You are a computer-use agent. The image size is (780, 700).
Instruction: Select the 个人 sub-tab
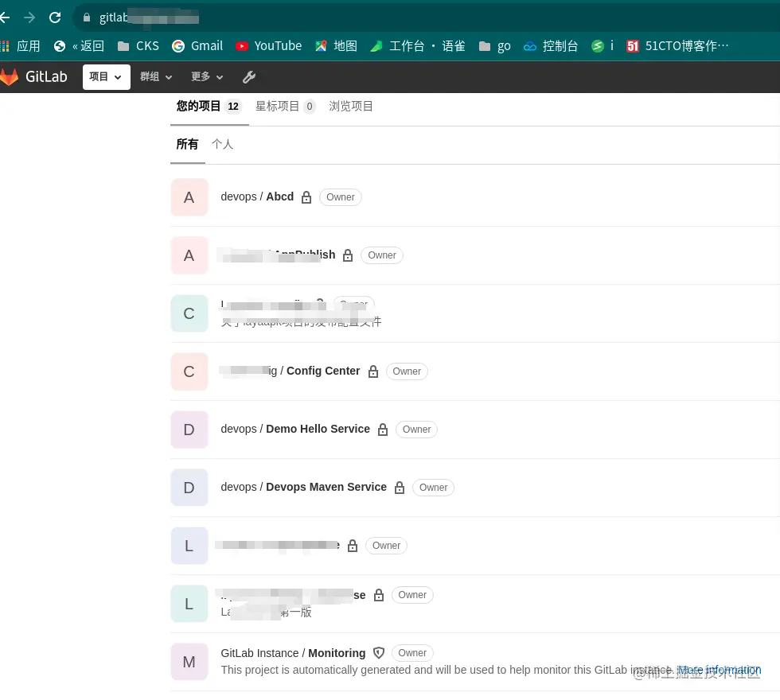tap(222, 145)
